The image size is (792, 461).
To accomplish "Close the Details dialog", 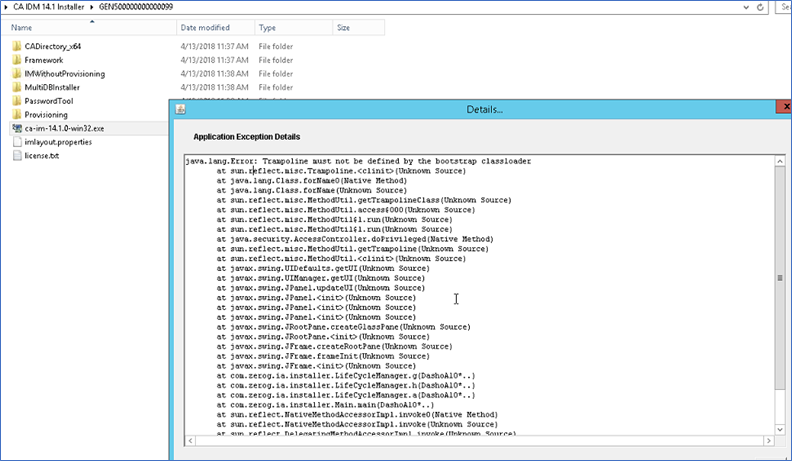I will (x=784, y=107).
